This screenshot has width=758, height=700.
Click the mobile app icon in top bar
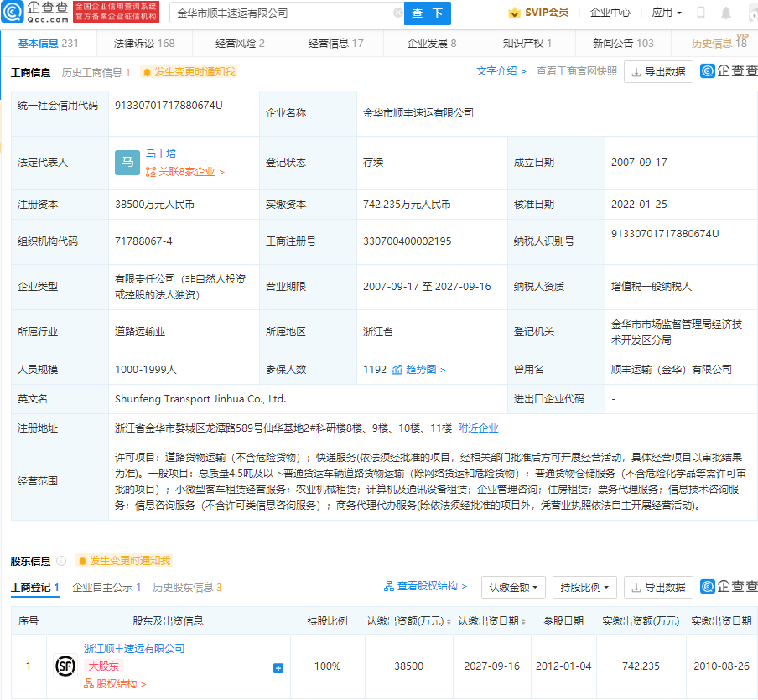point(700,12)
